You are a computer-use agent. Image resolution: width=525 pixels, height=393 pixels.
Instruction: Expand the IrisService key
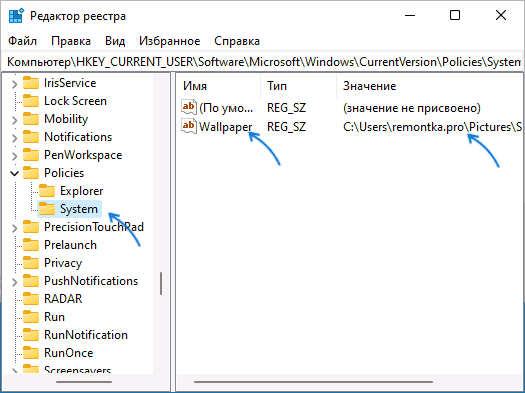[x=14, y=83]
